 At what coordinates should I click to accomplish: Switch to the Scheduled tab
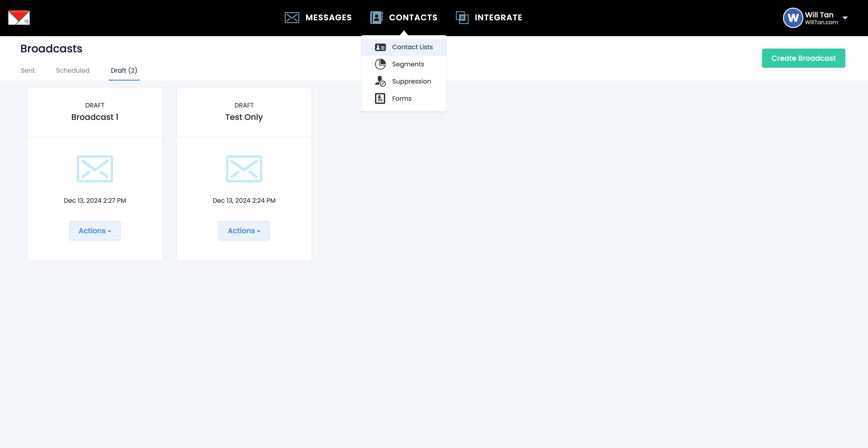(72, 70)
